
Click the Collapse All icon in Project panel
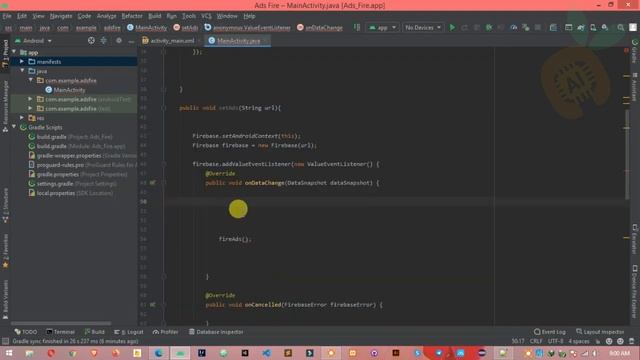[104, 40]
